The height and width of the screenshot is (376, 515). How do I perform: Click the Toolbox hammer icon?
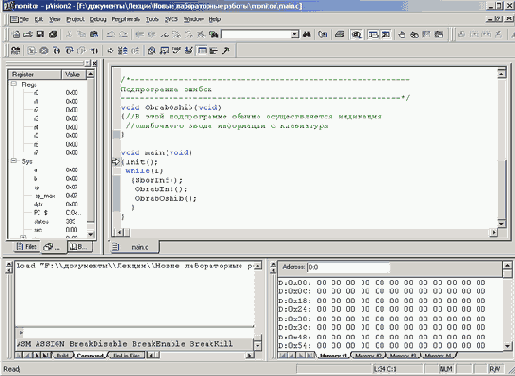click(x=226, y=50)
